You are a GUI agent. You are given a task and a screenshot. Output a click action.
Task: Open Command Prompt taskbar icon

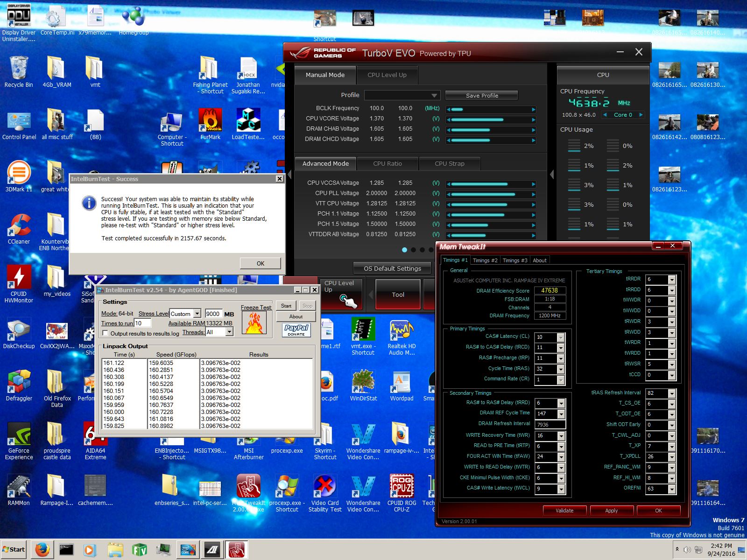pyautogui.click(x=66, y=550)
